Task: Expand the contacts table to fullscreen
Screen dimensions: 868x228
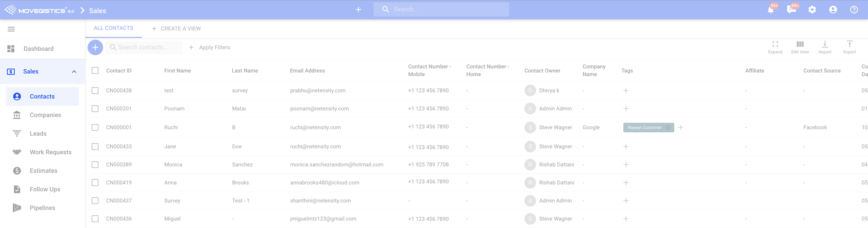Action: point(775,47)
